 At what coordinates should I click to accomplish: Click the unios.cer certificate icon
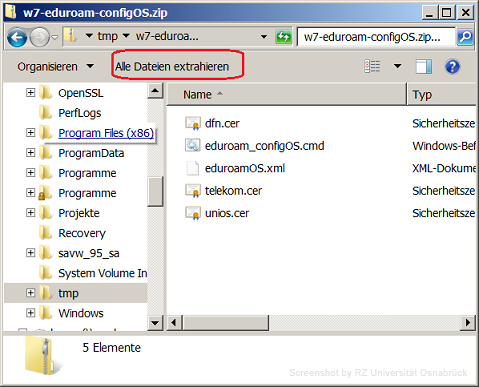[x=193, y=213]
